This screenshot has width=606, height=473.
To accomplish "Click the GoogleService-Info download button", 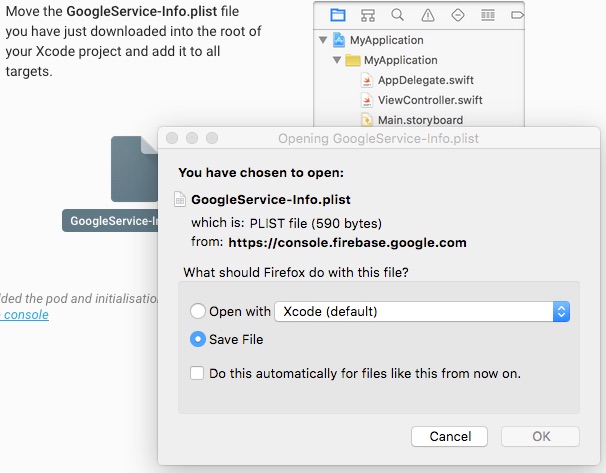I will click(110, 221).
